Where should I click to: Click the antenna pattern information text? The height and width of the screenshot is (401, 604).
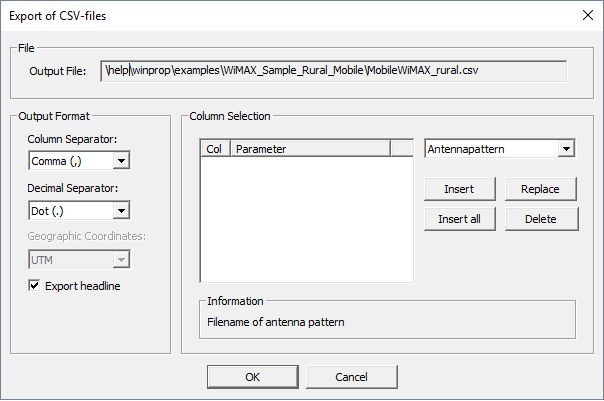tap(275, 322)
